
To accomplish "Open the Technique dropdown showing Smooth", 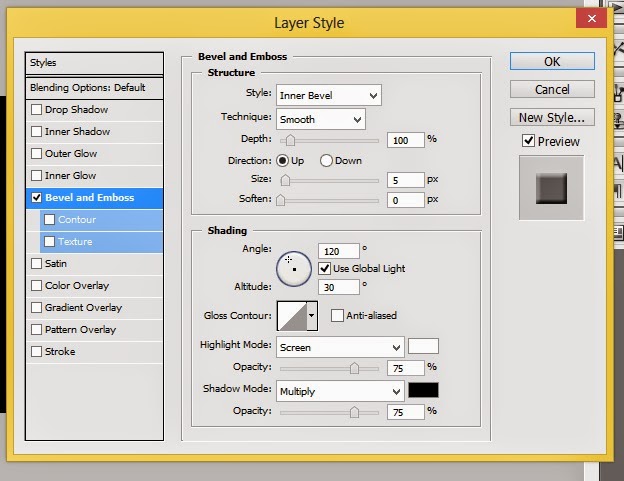I will point(321,119).
